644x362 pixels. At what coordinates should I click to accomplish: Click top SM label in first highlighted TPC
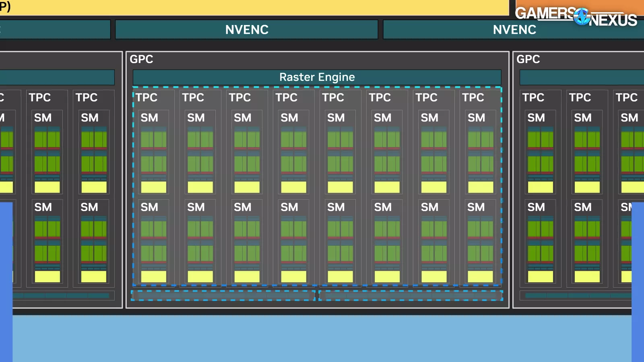pyautogui.click(x=149, y=118)
